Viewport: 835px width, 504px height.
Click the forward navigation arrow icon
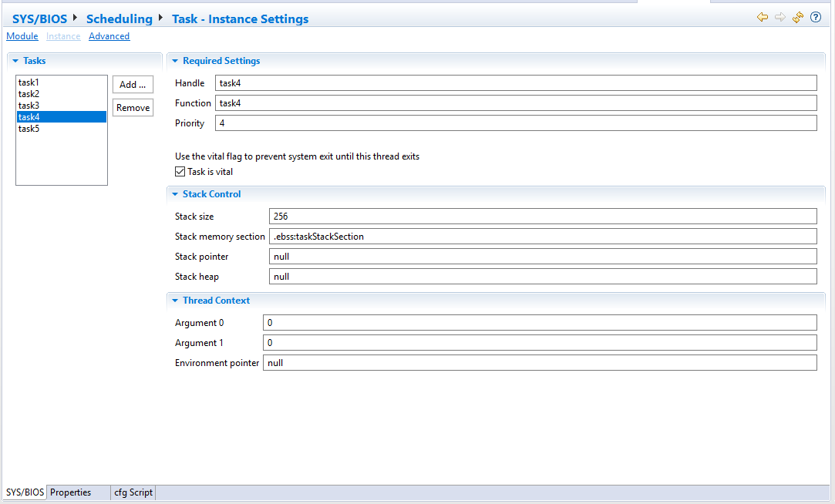pos(779,17)
